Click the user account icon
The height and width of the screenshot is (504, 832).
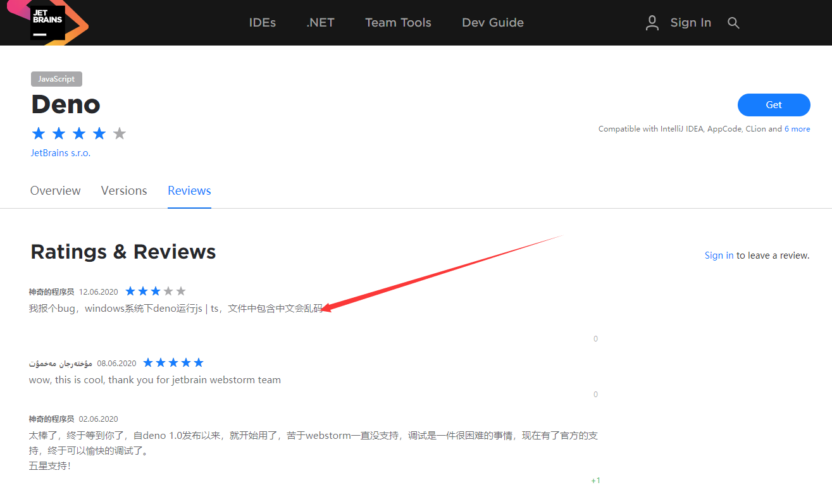click(652, 23)
